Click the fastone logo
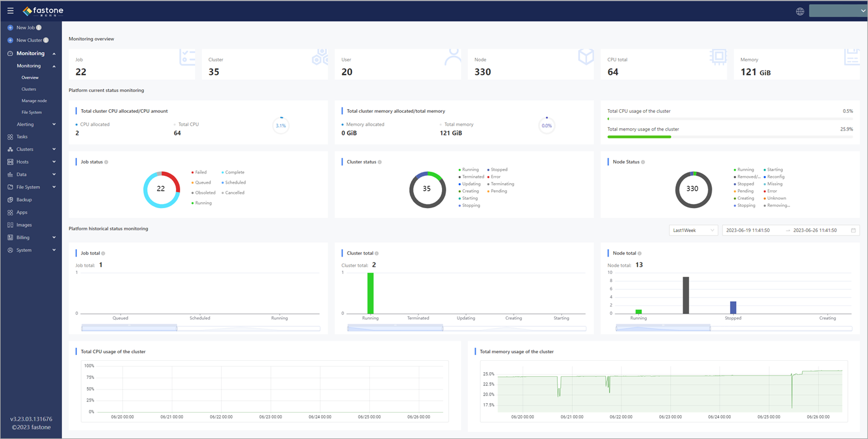 coord(43,11)
